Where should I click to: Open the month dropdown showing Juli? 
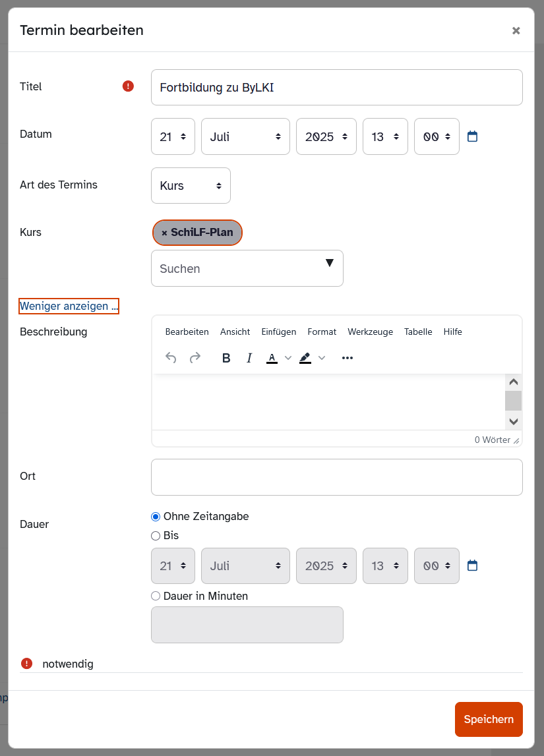pyautogui.click(x=245, y=136)
